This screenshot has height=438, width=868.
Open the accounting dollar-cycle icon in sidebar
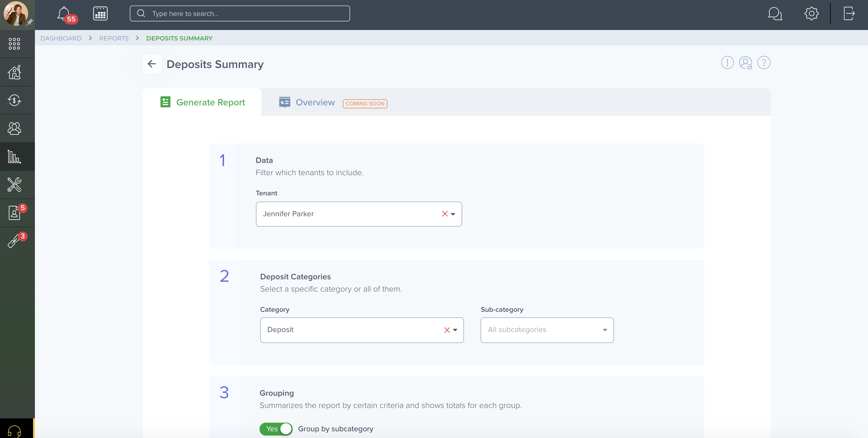[x=14, y=100]
